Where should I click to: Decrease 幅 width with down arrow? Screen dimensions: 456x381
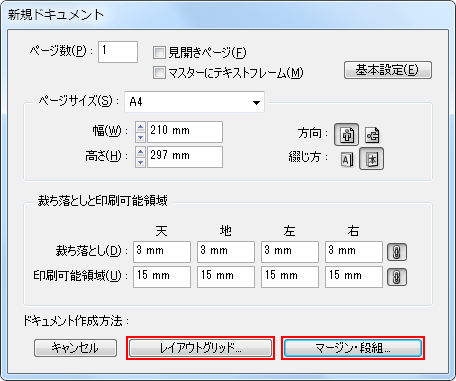point(140,137)
